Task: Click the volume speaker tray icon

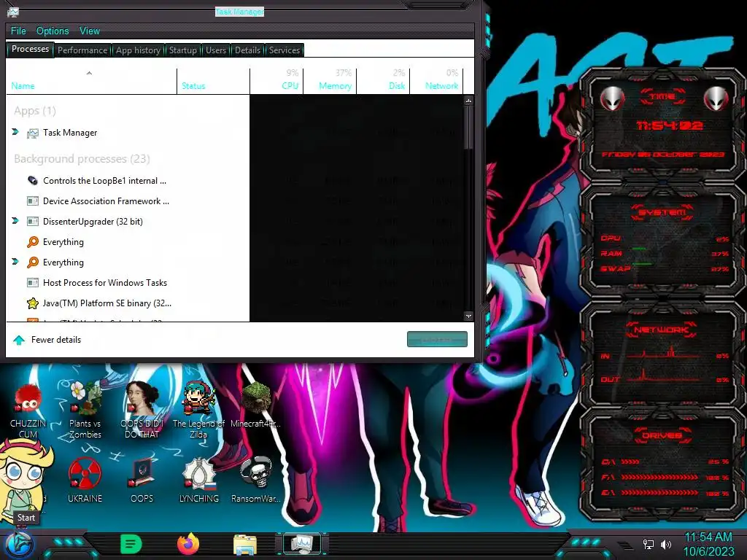Action: coord(665,544)
